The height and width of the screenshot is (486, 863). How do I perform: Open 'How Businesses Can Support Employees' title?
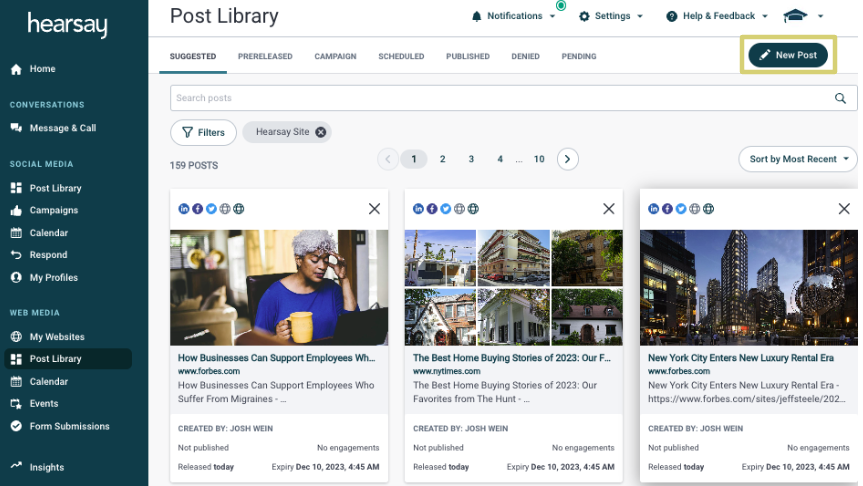(x=276, y=358)
